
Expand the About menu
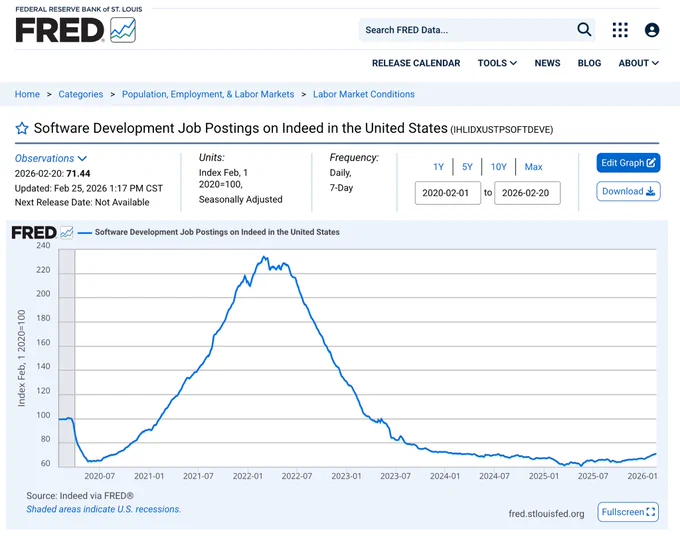point(638,63)
